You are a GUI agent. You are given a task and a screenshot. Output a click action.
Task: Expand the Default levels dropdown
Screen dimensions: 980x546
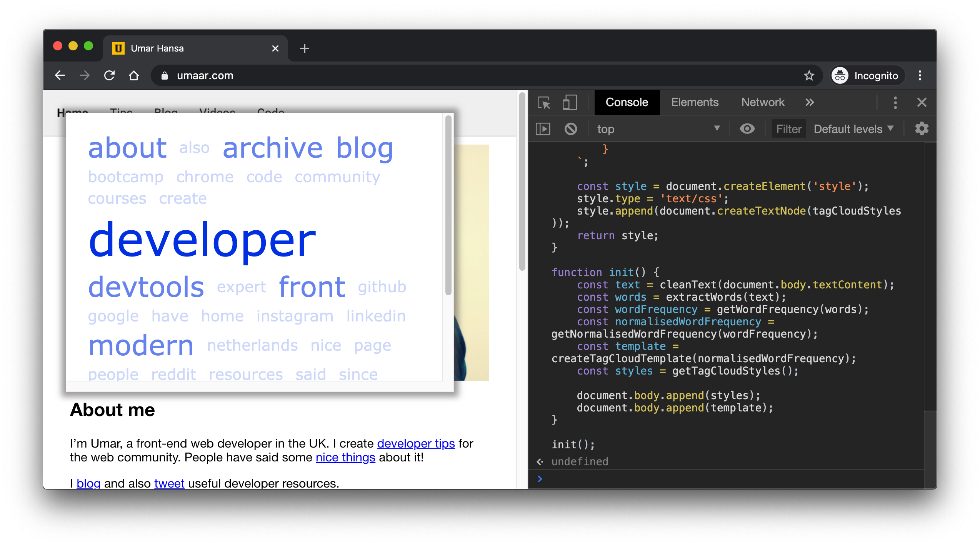855,128
